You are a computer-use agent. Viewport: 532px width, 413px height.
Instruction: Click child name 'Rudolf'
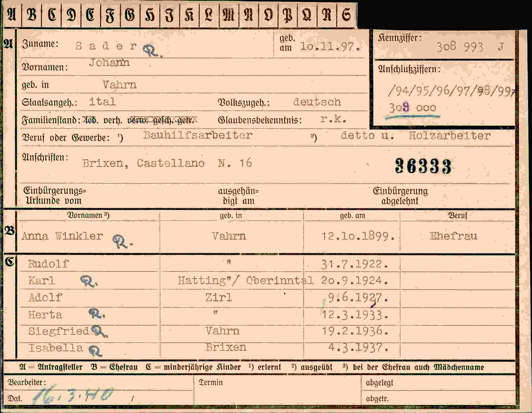point(48,264)
